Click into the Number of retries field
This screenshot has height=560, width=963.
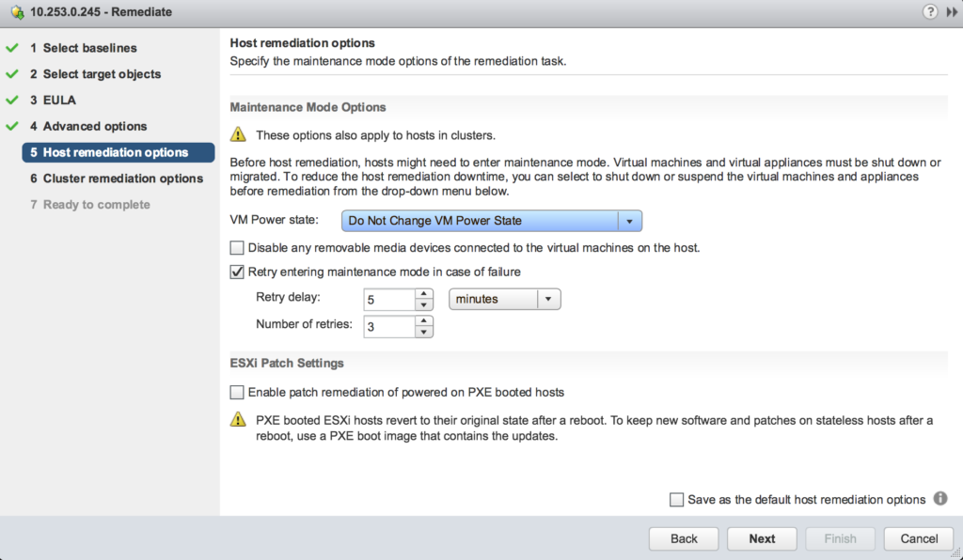(389, 326)
